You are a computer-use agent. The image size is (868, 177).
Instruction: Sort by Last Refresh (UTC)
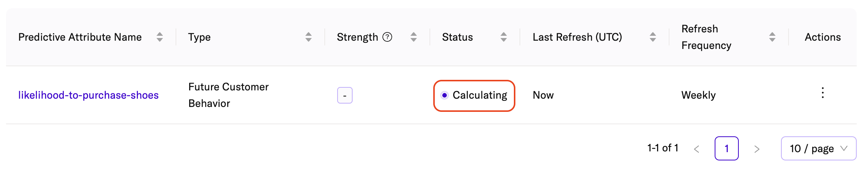click(x=653, y=37)
